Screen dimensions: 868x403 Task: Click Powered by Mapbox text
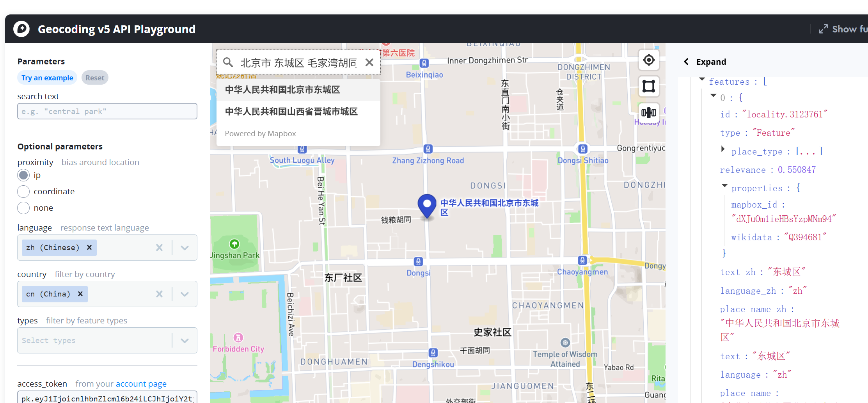click(x=260, y=133)
